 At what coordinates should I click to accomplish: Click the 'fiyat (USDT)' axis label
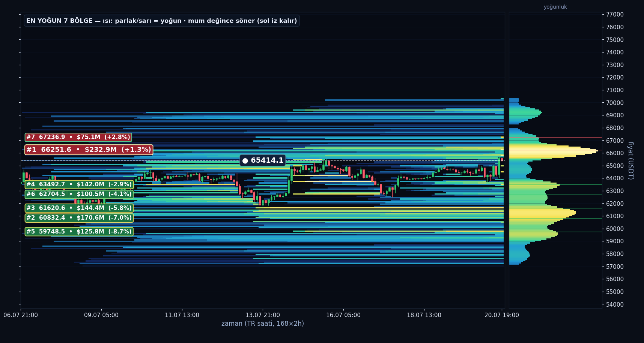click(630, 160)
